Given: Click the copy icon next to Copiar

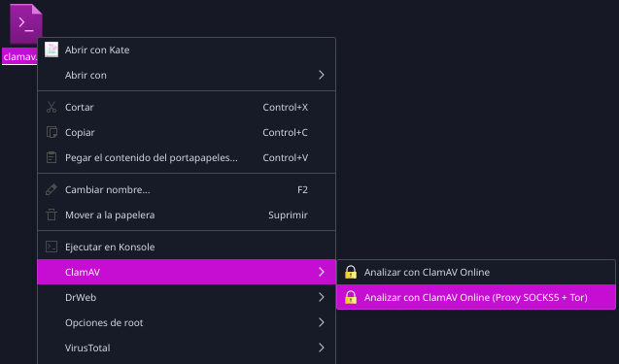Looking at the screenshot, I should [x=52, y=132].
